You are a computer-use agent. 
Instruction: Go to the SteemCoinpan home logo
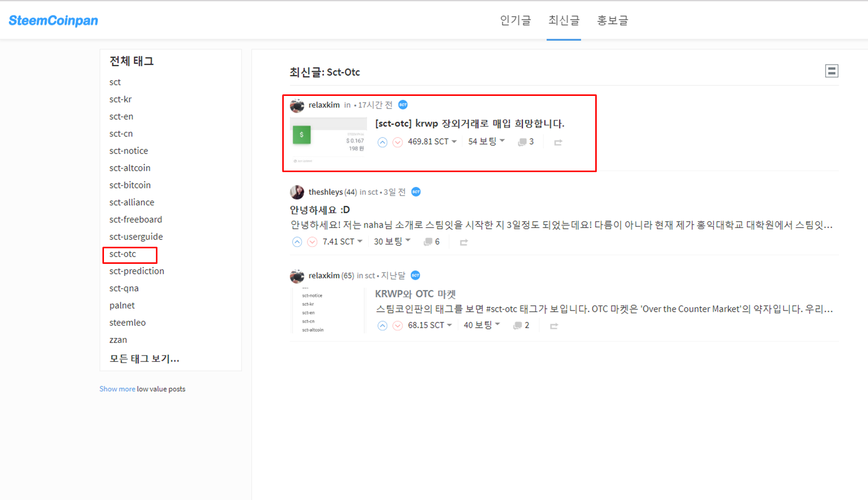[x=53, y=20]
